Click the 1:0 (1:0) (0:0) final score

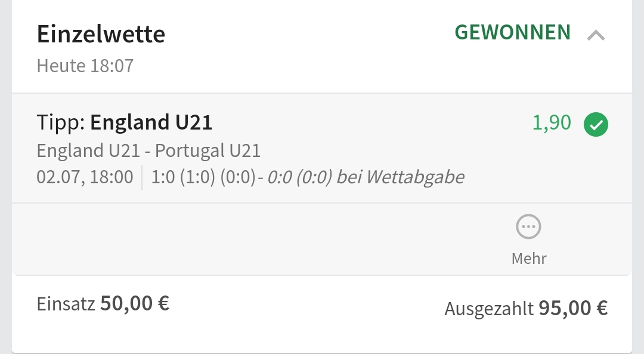pos(203,177)
